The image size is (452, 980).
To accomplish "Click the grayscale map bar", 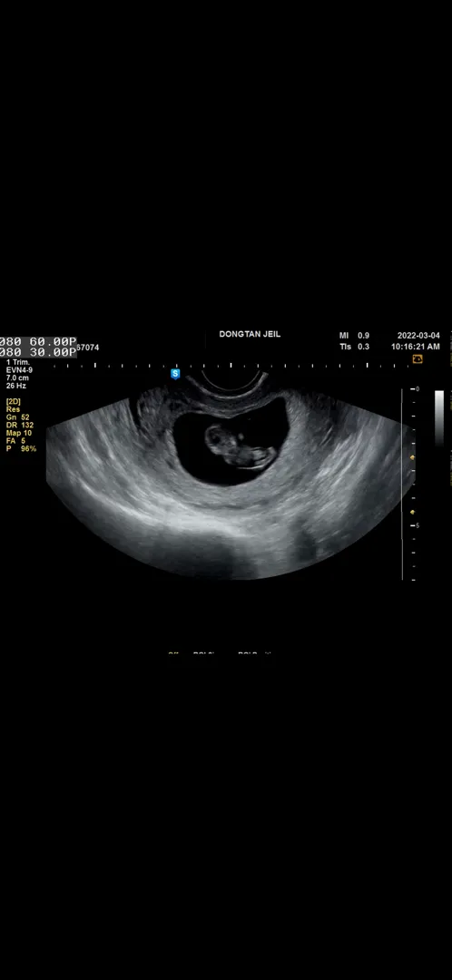I will tap(439, 417).
